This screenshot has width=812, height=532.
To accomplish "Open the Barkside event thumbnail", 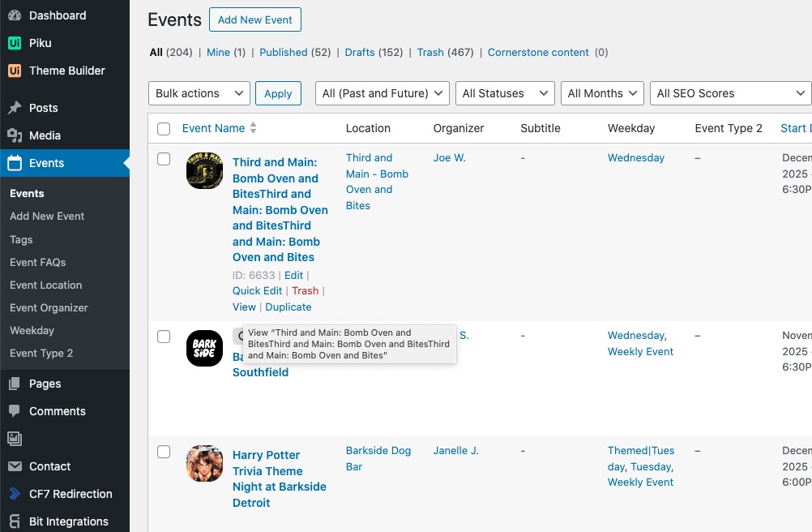I will (204, 348).
